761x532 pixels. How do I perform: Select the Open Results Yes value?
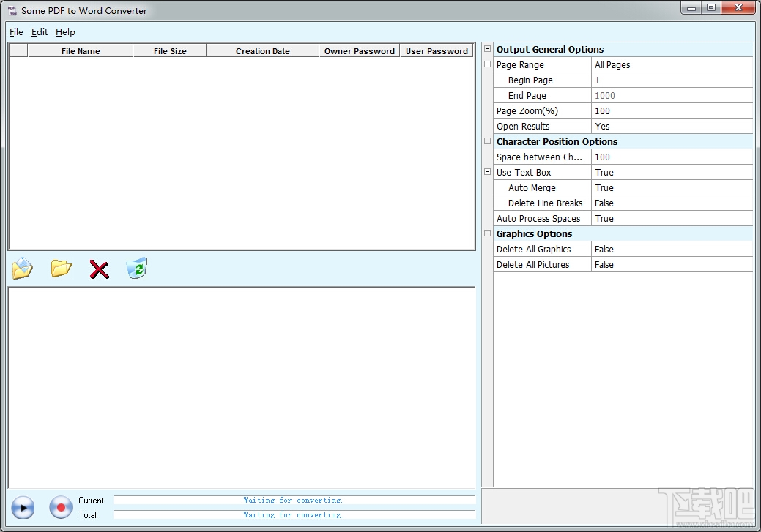click(672, 127)
